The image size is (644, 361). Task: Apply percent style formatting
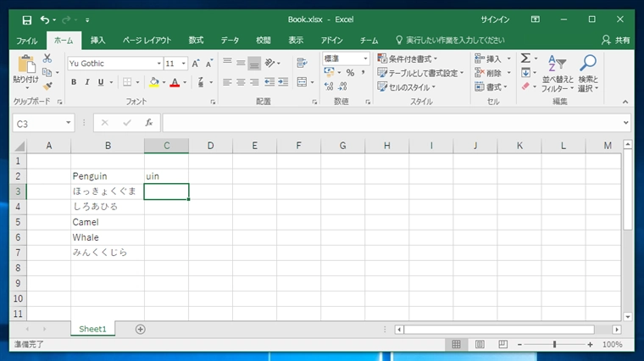[x=350, y=73]
